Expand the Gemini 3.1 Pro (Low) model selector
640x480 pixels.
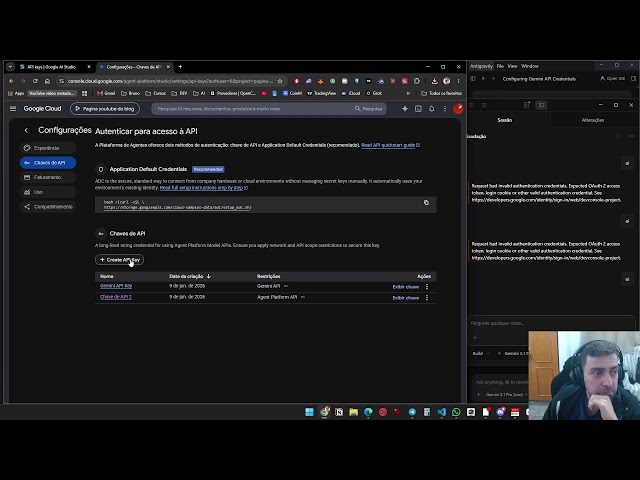(x=503, y=395)
